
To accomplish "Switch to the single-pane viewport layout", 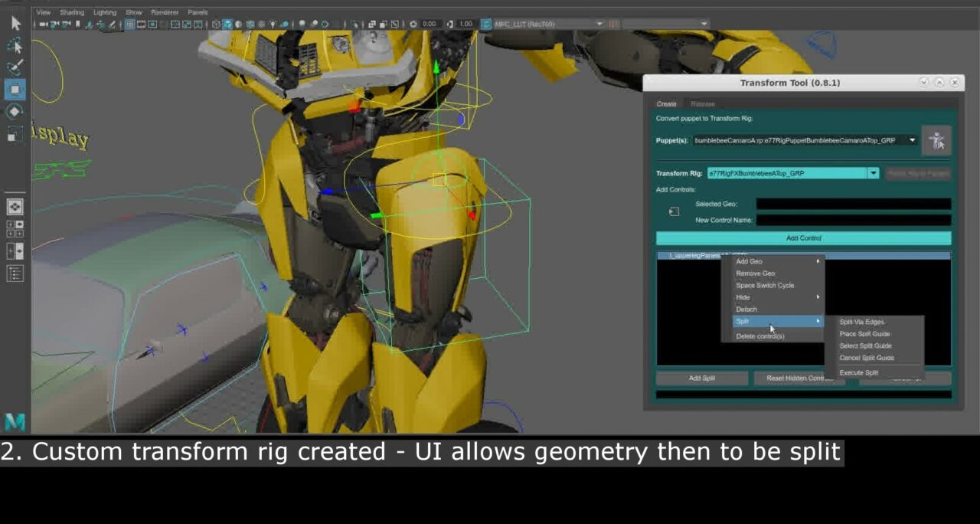I will [x=15, y=207].
